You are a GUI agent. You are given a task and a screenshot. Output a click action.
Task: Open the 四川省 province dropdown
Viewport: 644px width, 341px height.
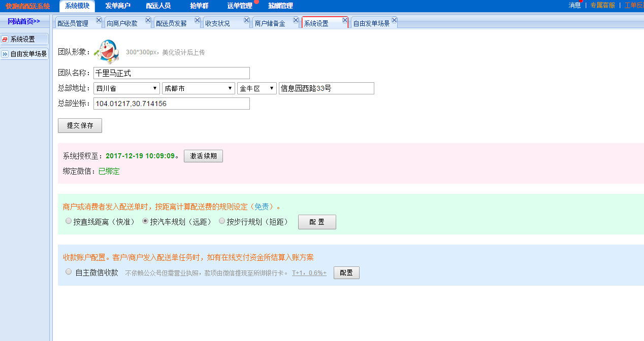click(x=126, y=88)
